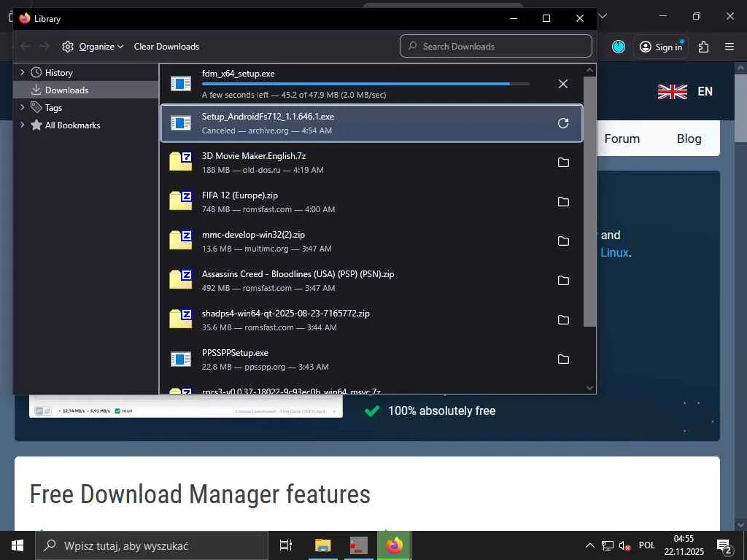Click the POL keyboard language indicator
Image resolution: width=747 pixels, height=560 pixels.
[647, 545]
